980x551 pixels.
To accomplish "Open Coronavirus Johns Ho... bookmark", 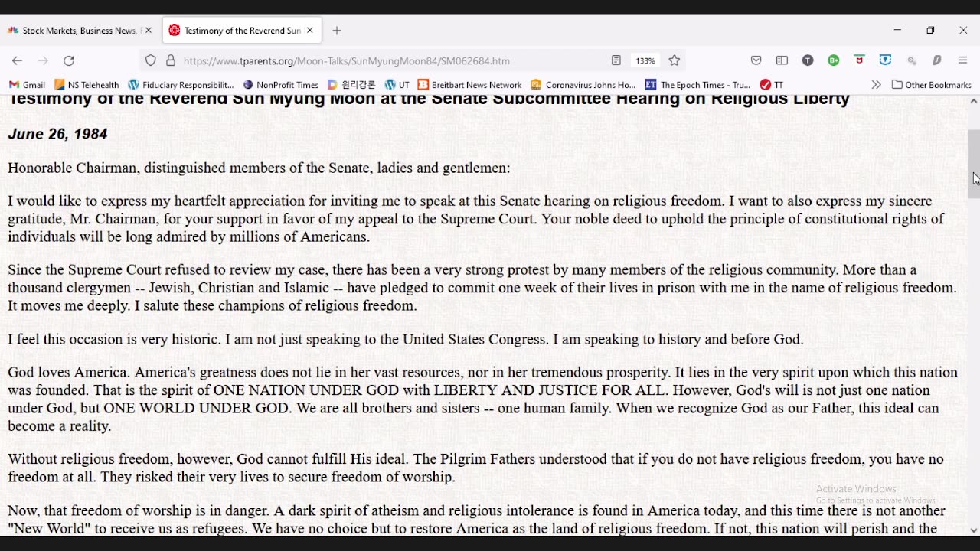I will [x=583, y=85].
